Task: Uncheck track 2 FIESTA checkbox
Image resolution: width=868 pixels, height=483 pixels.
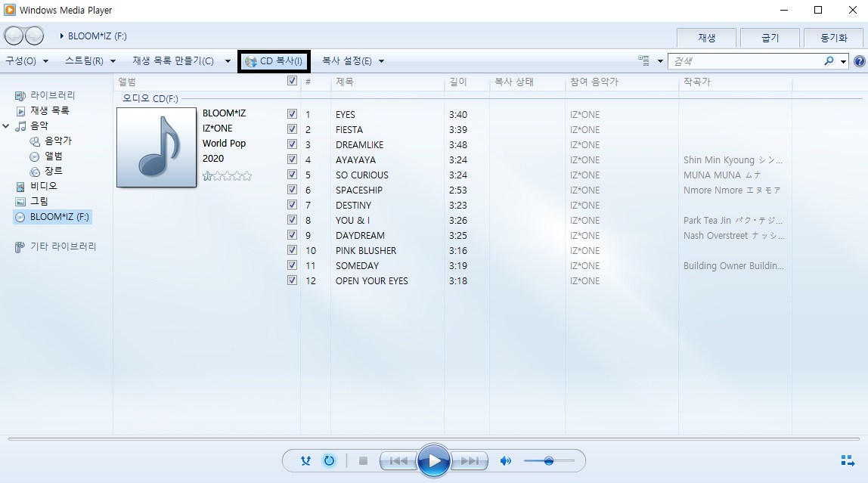Action: pyautogui.click(x=293, y=129)
